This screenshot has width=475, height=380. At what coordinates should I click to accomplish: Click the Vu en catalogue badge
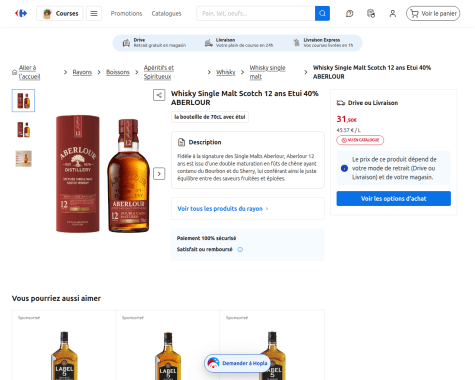(x=360, y=140)
